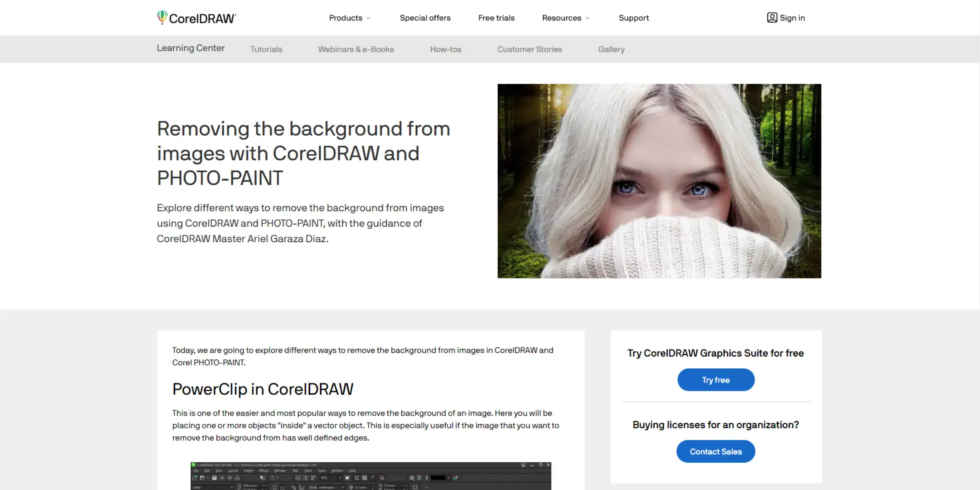Screen dimensions: 980x490
Task: Click the paragraph starting 'This is one of the easier'
Action: pos(366,425)
